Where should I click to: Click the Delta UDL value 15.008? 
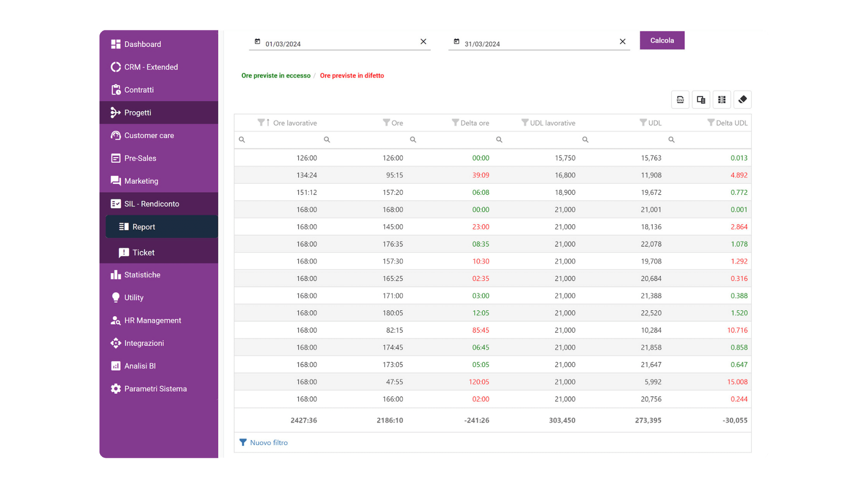tap(737, 382)
